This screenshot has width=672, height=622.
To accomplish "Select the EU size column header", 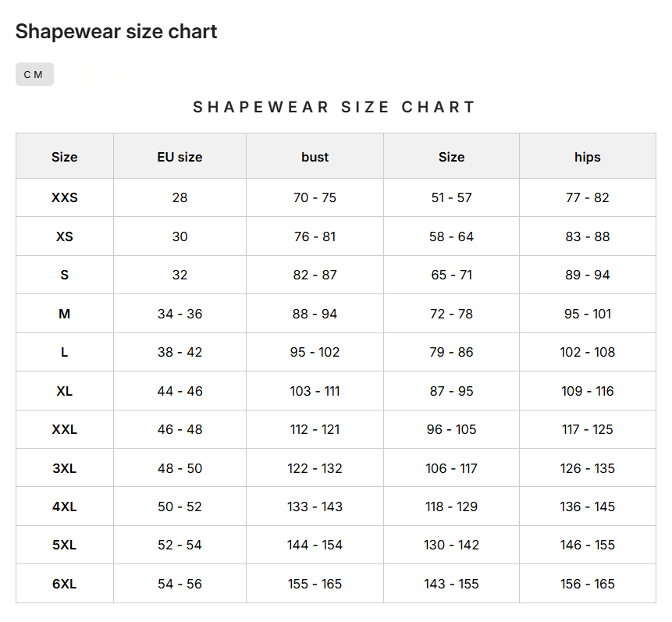I will pyautogui.click(x=179, y=156).
